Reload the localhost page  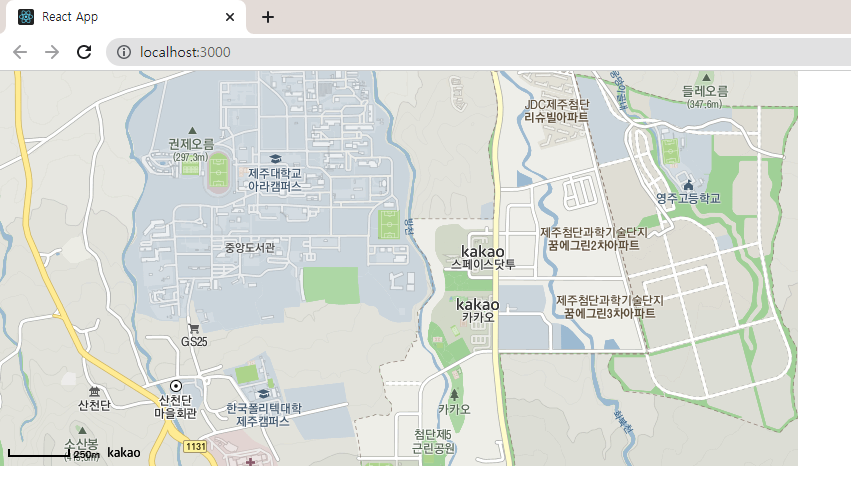tap(84, 52)
